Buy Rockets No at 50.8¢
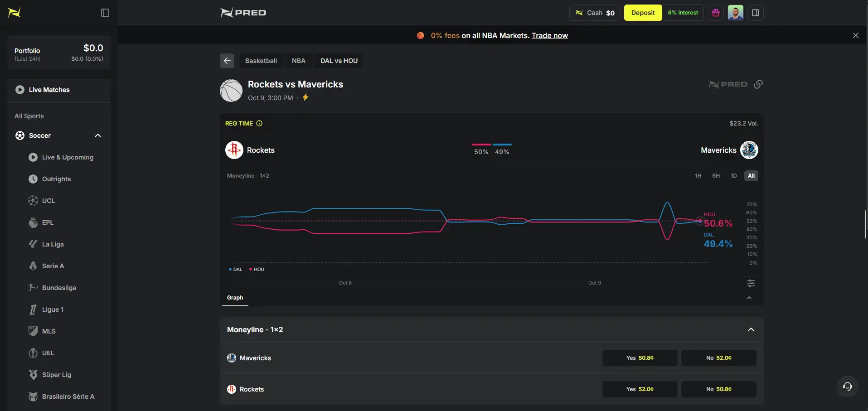 (718, 389)
